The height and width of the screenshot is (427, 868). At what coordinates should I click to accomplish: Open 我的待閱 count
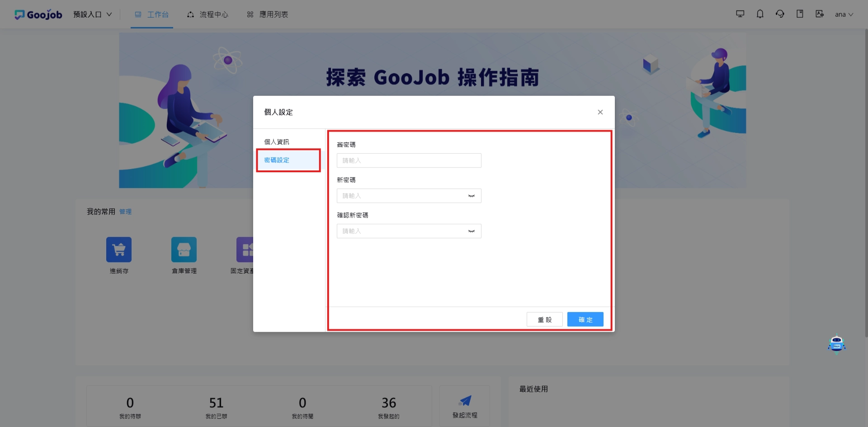coord(302,407)
